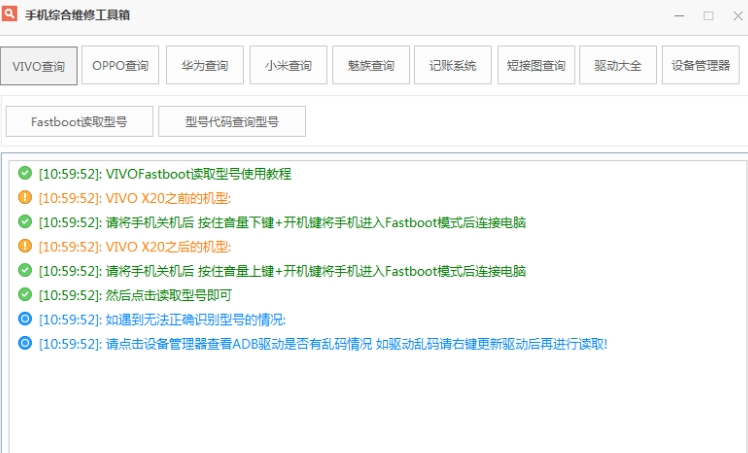
Task: Click green check icon on 按住音量上键 line
Action: click(25, 270)
